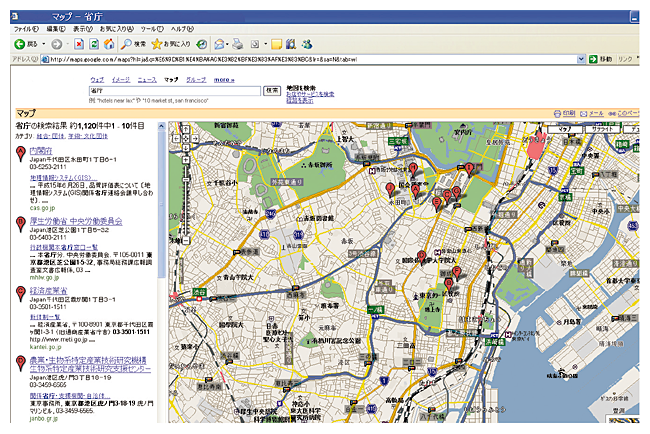The image size is (650, 434).
Task: Click the map recenter control button
Action: [186, 138]
